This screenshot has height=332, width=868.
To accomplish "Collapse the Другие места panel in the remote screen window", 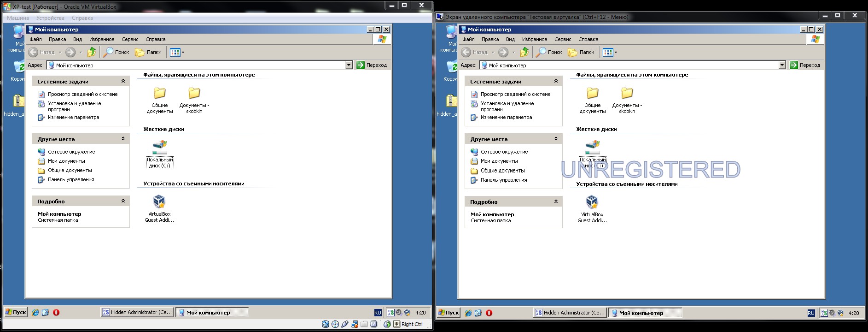I will 556,139.
